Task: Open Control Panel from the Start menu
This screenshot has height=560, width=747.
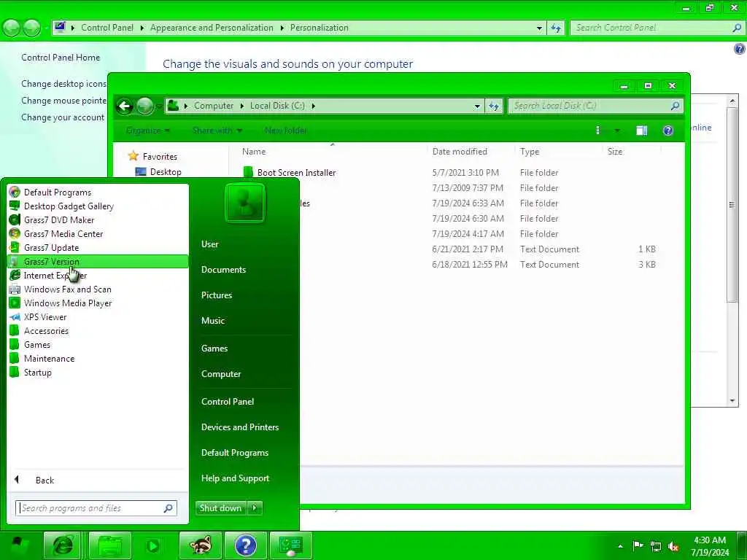Action: pos(228,402)
